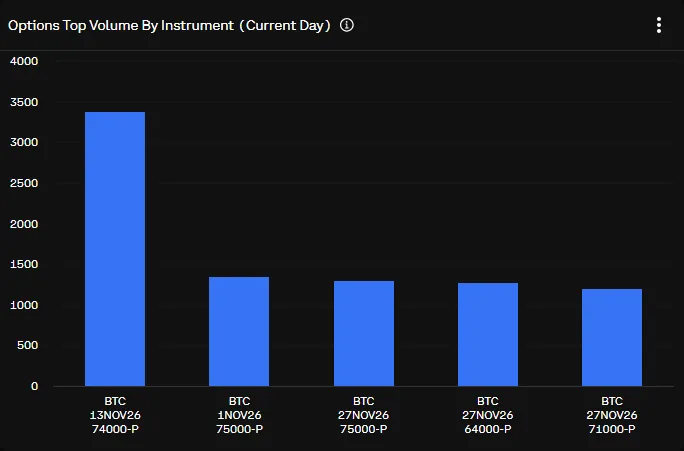Select the BTC 27NOV26 64000-P bar

tap(488, 335)
